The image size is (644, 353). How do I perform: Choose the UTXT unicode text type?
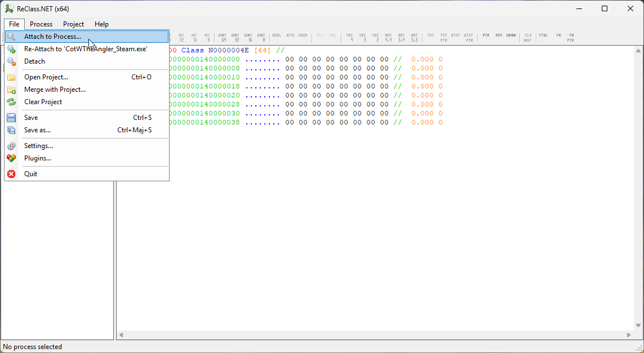click(x=455, y=35)
